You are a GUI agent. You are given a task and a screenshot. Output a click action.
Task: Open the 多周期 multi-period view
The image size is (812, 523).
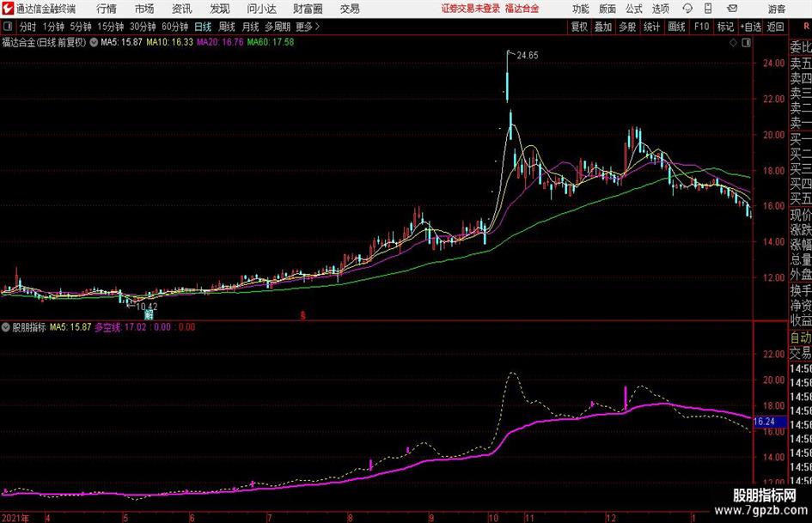278,27
